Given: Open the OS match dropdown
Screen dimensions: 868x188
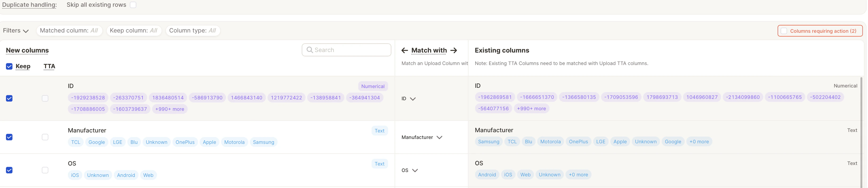Looking at the screenshot, I should pyautogui.click(x=409, y=170).
